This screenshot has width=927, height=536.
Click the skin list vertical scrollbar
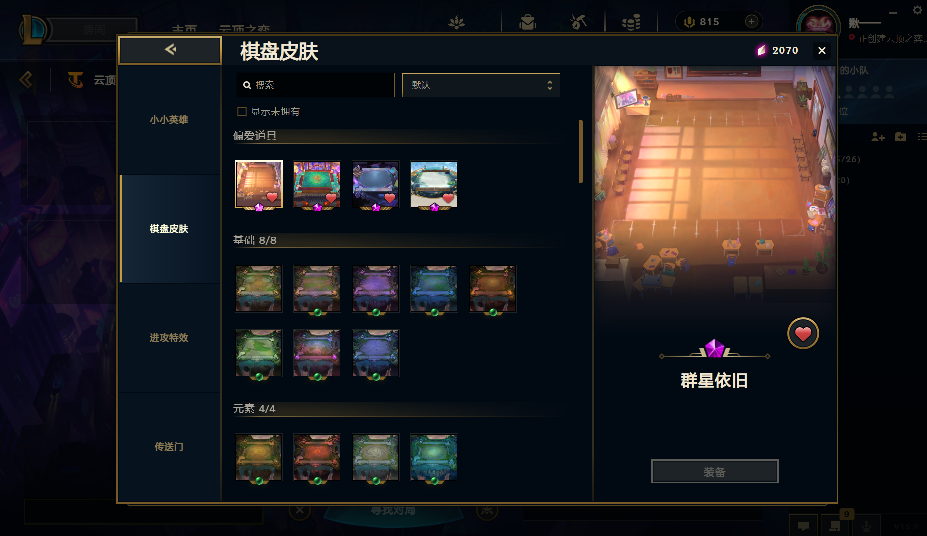click(581, 151)
